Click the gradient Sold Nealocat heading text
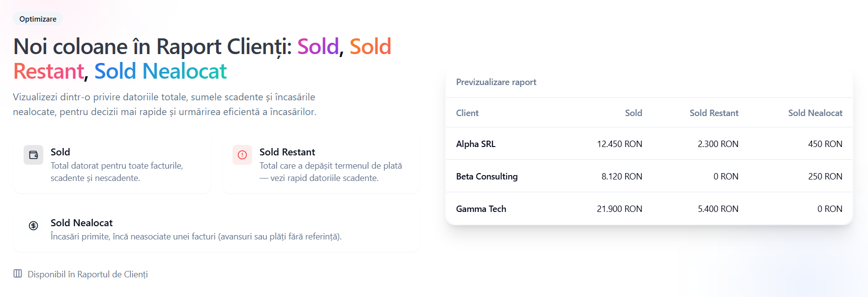Screen dimensions: 868x297 point(160,71)
